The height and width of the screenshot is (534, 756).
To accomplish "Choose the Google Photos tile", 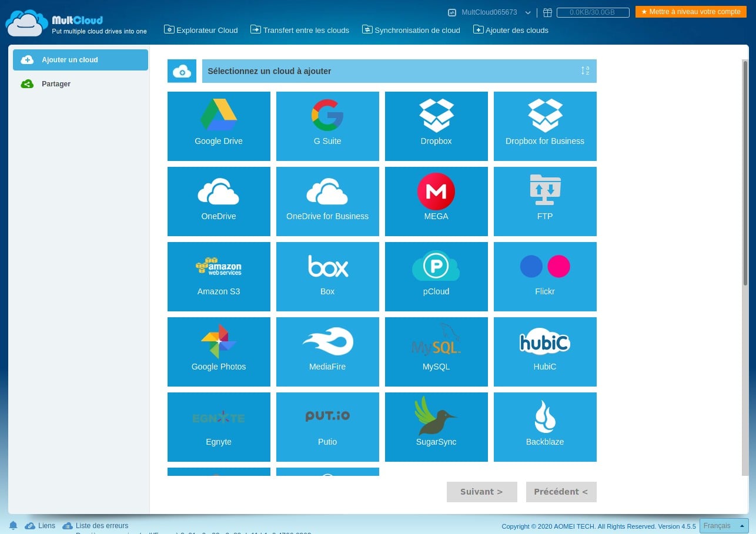I will point(219,351).
